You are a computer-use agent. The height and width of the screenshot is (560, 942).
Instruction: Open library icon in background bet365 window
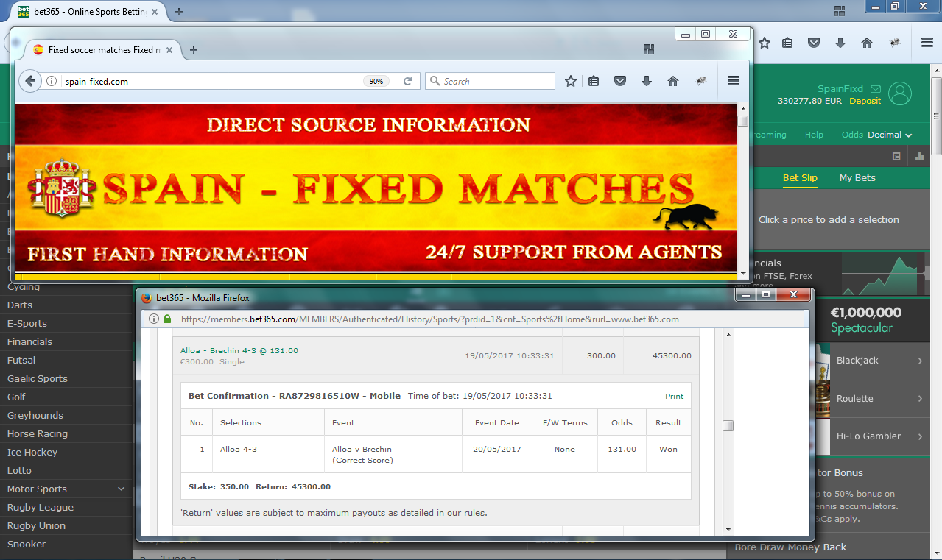787,43
